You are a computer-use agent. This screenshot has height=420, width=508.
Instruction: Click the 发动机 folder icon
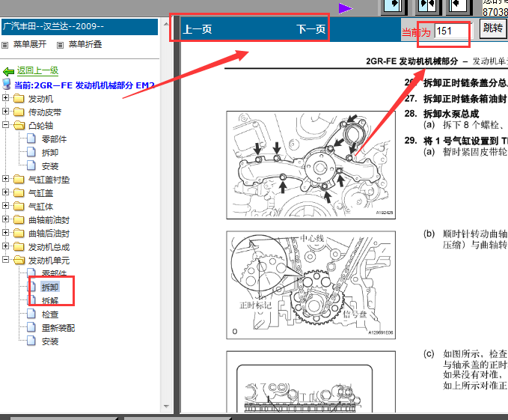pos(19,99)
